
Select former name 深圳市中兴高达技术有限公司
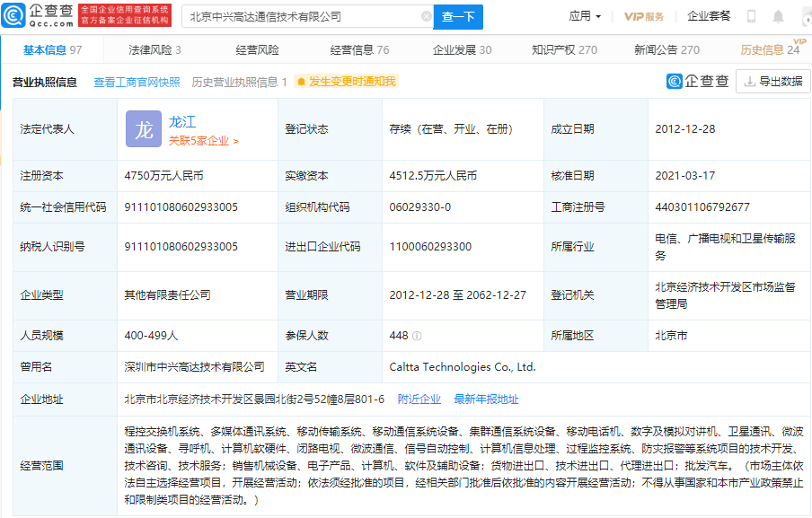pos(194,367)
